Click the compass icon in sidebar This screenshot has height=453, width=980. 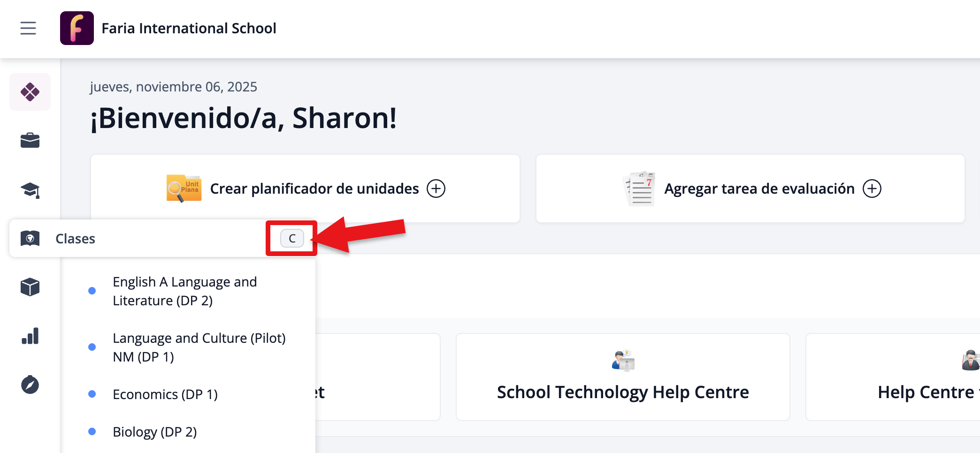[x=30, y=385]
